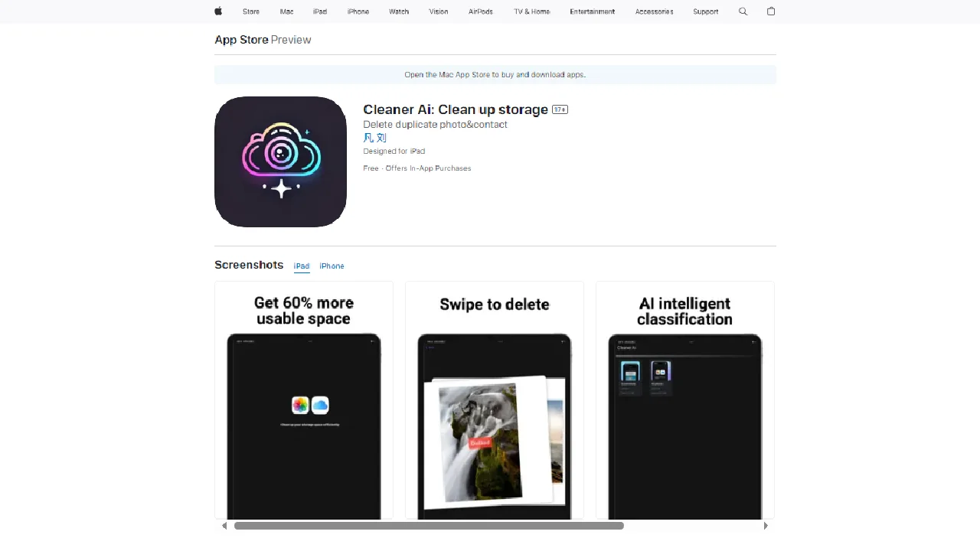980x551 pixels.
Task: Select the iPad screenshots tab
Action: [302, 266]
